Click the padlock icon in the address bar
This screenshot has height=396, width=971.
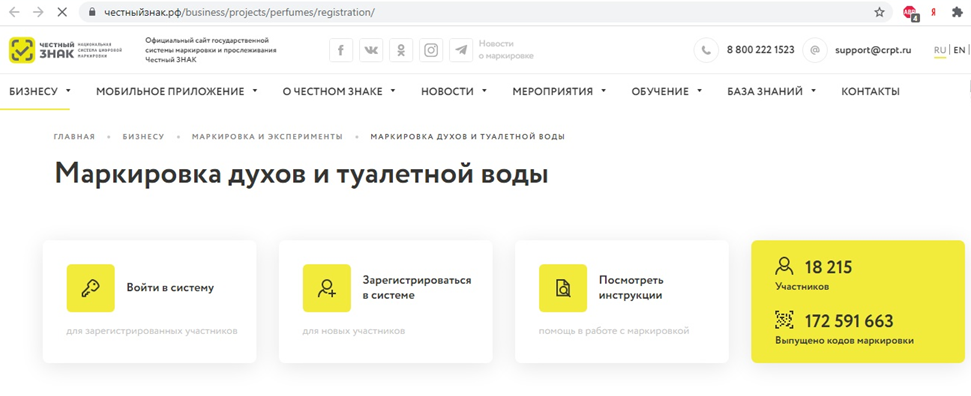pos(92,12)
